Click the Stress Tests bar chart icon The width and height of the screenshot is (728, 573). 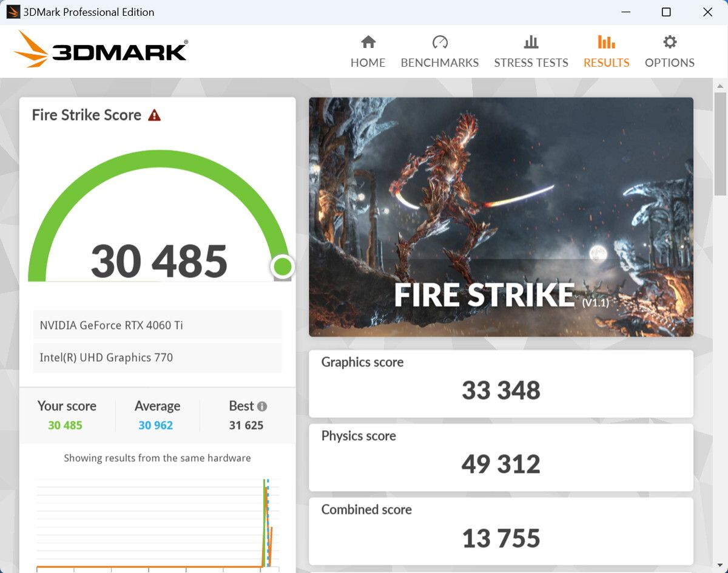pyautogui.click(x=531, y=42)
